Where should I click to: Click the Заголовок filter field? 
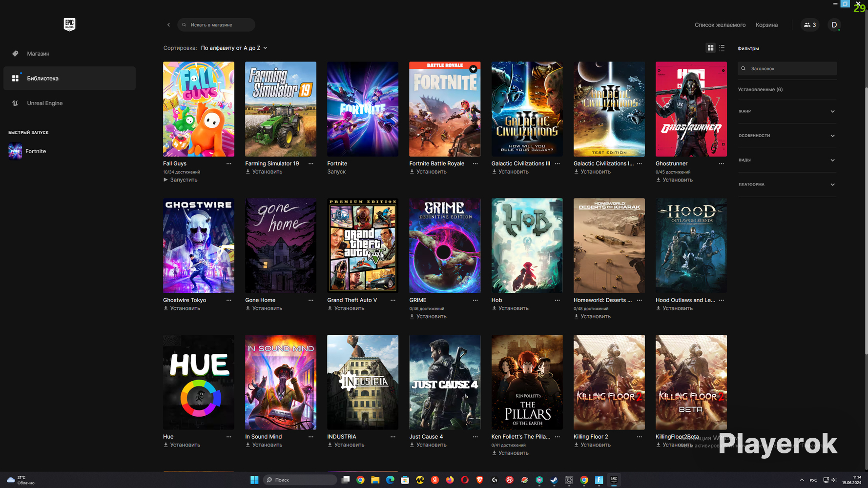coord(787,69)
